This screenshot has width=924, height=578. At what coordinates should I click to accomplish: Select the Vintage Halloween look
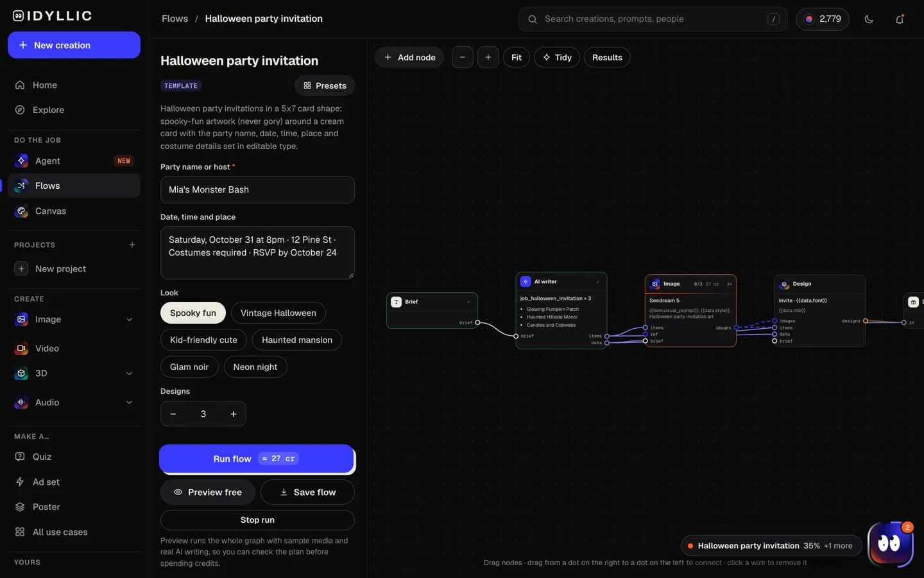pos(278,313)
